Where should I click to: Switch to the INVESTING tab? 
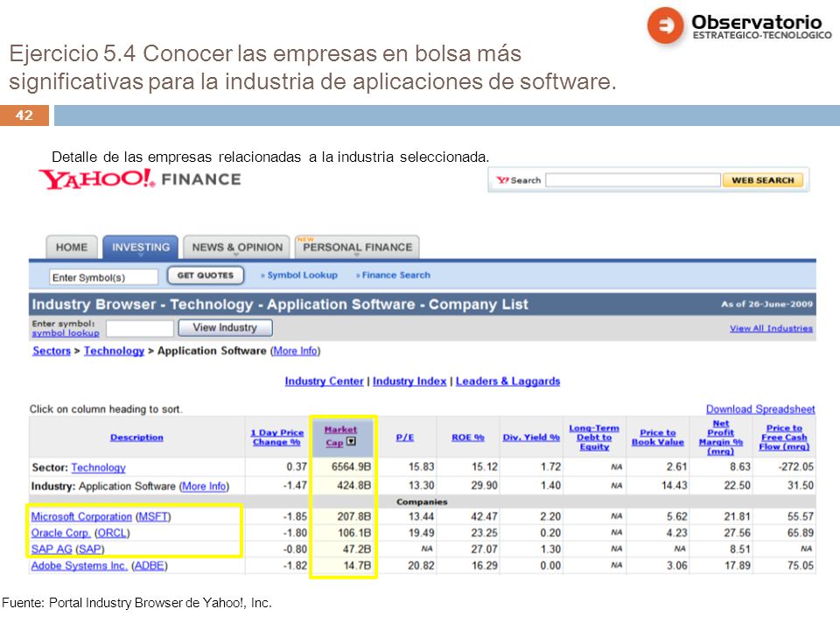point(140,247)
